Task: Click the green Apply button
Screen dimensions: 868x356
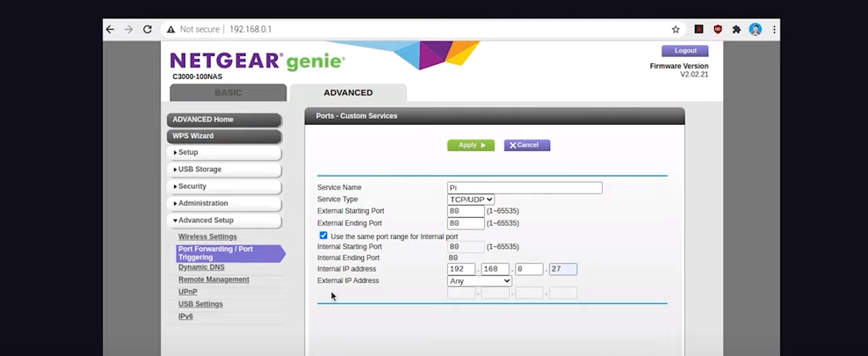Action: point(471,145)
